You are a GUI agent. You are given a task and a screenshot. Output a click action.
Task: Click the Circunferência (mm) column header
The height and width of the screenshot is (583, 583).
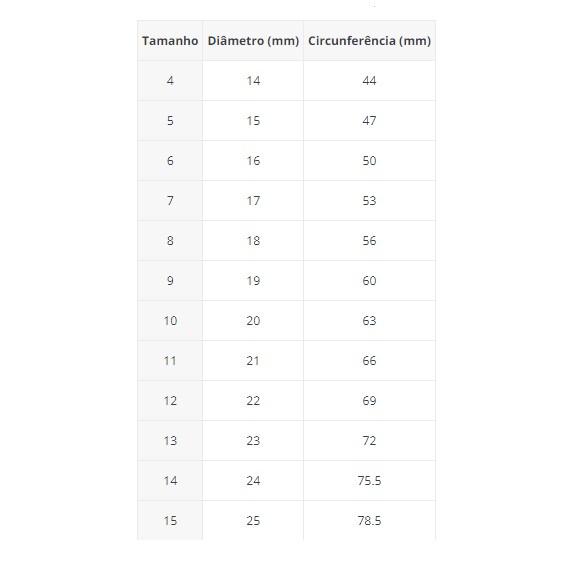tap(369, 41)
